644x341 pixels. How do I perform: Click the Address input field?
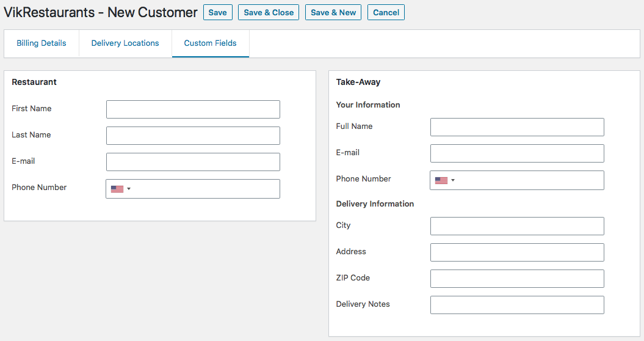click(x=517, y=252)
